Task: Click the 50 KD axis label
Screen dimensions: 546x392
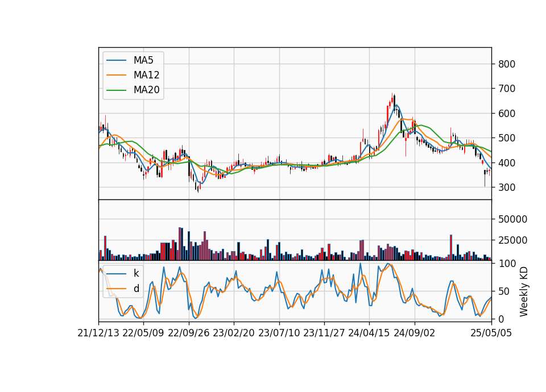Action: tap(504, 291)
